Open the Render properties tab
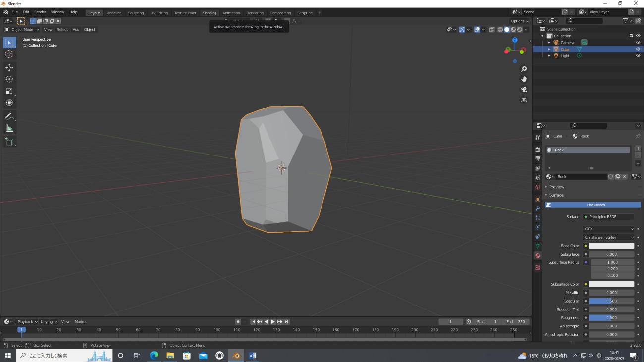The image size is (644, 362). coord(537,149)
